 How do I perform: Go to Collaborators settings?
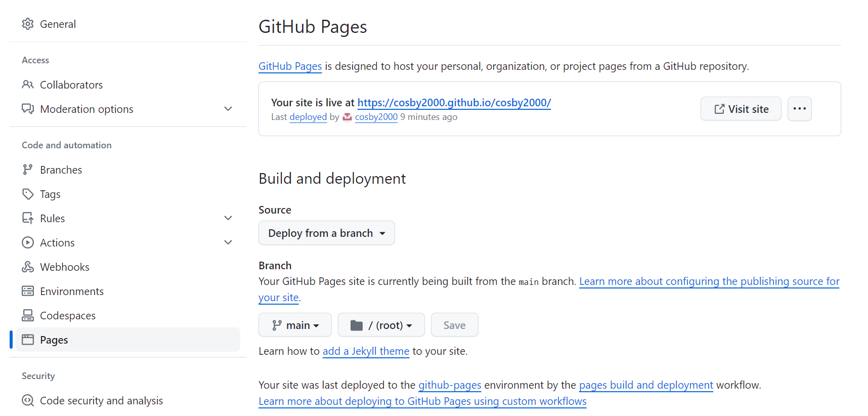click(128, 85)
